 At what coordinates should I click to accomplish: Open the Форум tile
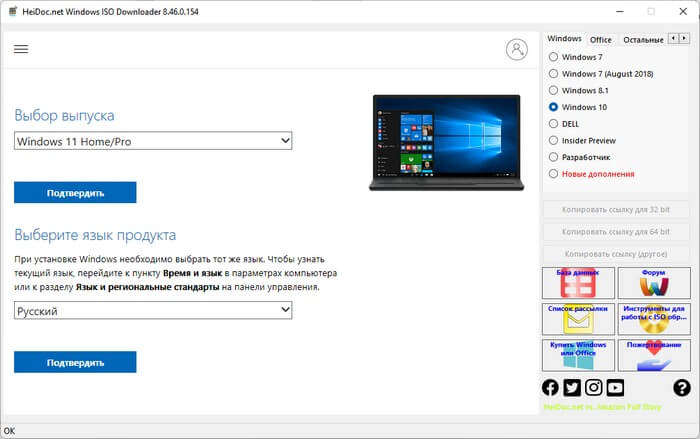click(654, 283)
